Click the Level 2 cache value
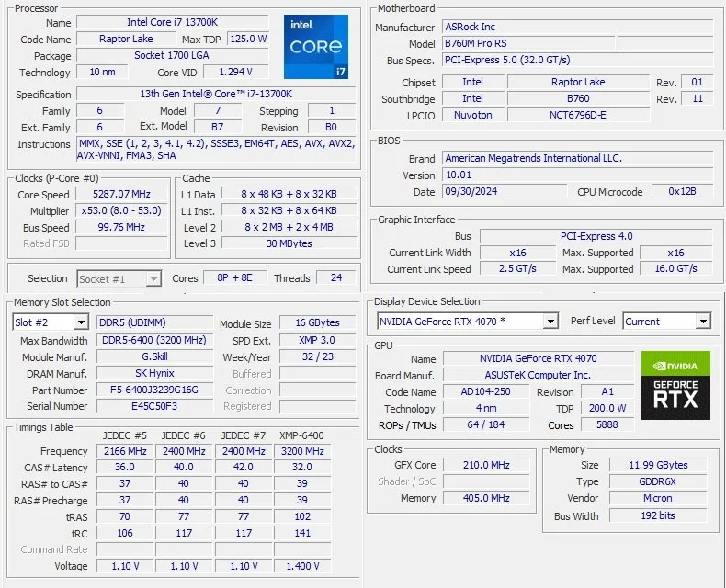 pyautogui.click(x=289, y=227)
